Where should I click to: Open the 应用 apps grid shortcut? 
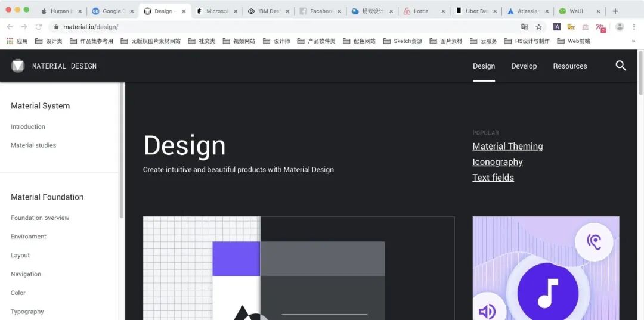[17, 41]
